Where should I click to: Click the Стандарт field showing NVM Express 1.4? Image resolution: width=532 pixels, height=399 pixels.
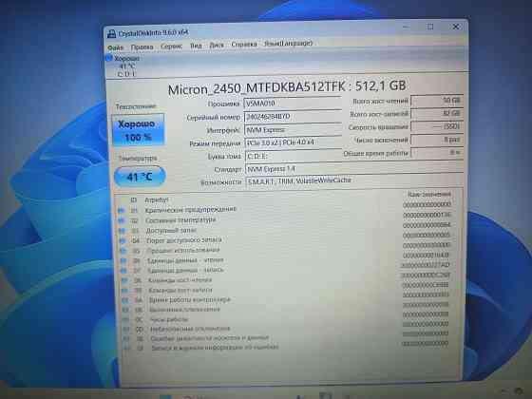click(353, 168)
